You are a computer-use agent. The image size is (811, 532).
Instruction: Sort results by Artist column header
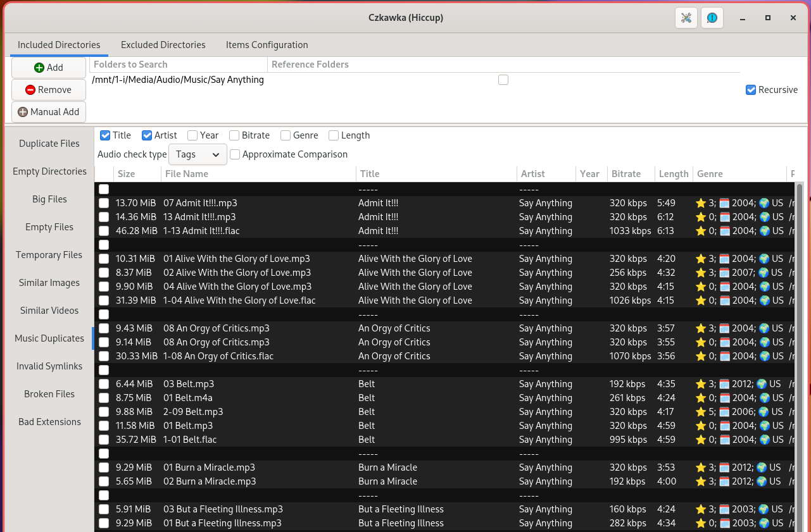pyautogui.click(x=546, y=174)
